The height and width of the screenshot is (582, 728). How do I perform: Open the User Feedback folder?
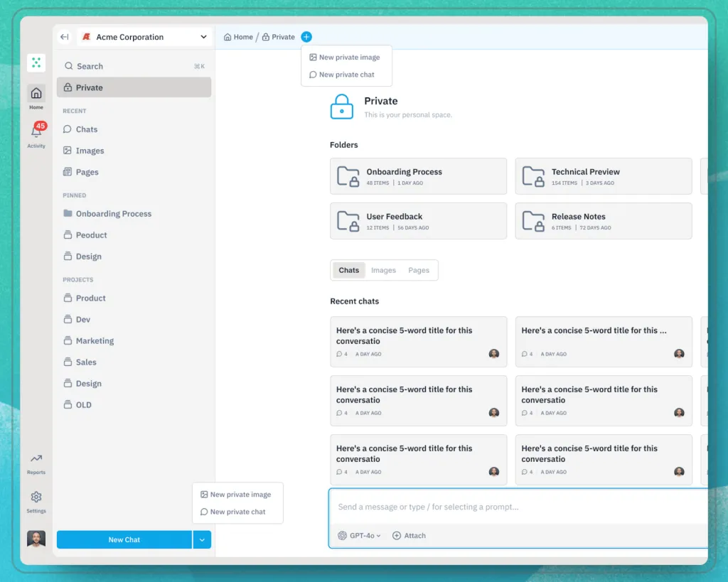(418, 221)
